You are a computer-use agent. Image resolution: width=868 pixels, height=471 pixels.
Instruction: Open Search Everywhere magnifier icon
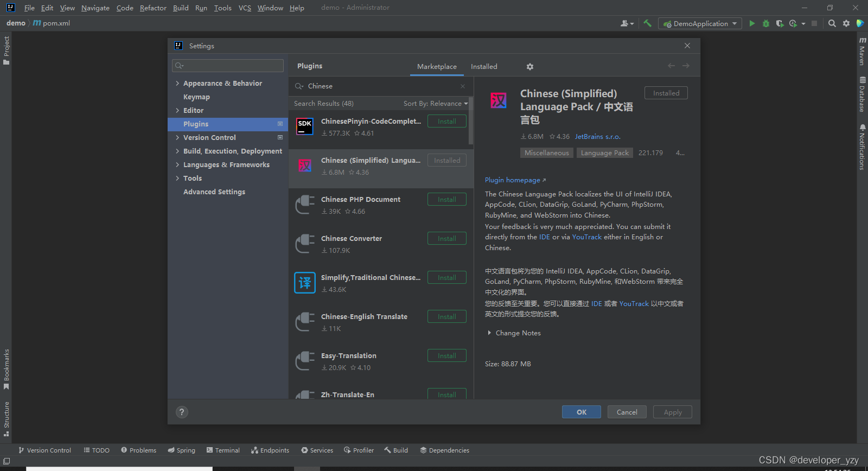(x=832, y=23)
